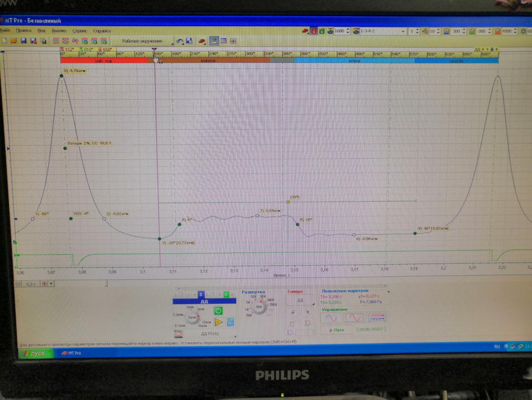Open the Синхро ДД source dropdown
This screenshot has width=532, height=400.
[300, 300]
